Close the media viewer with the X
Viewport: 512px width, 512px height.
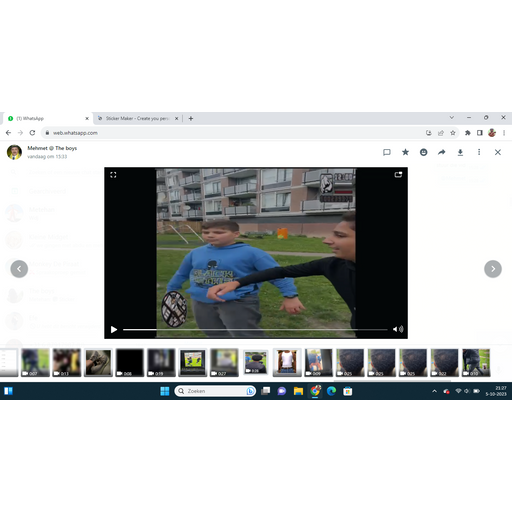point(498,152)
